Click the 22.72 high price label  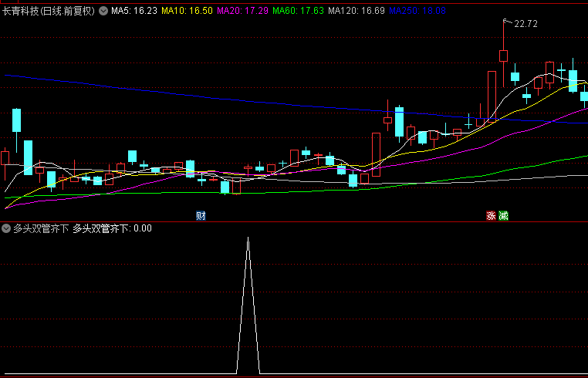(x=525, y=24)
